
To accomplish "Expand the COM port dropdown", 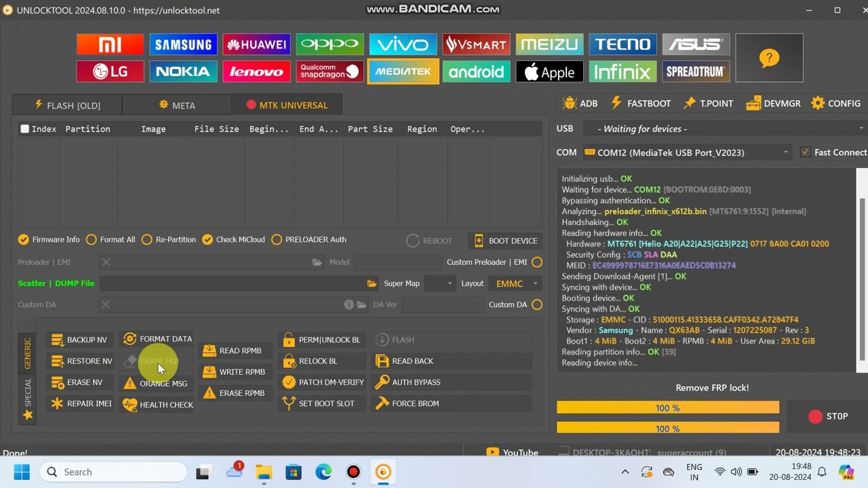I will pyautogui.click(x=687, y=152).
